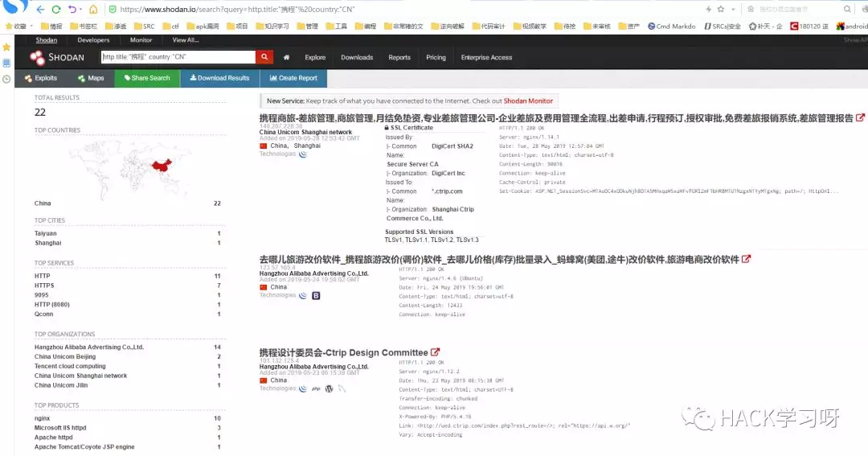Click the Create Report button
The image size is (868, 456).
pyautogui.click(x=293, y=78)
